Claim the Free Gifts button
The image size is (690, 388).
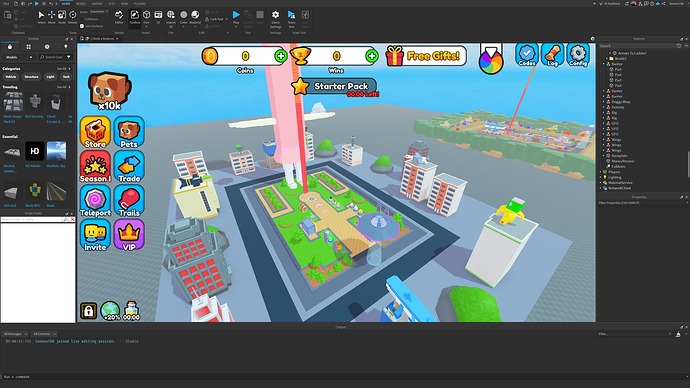(x=426, y=56)
